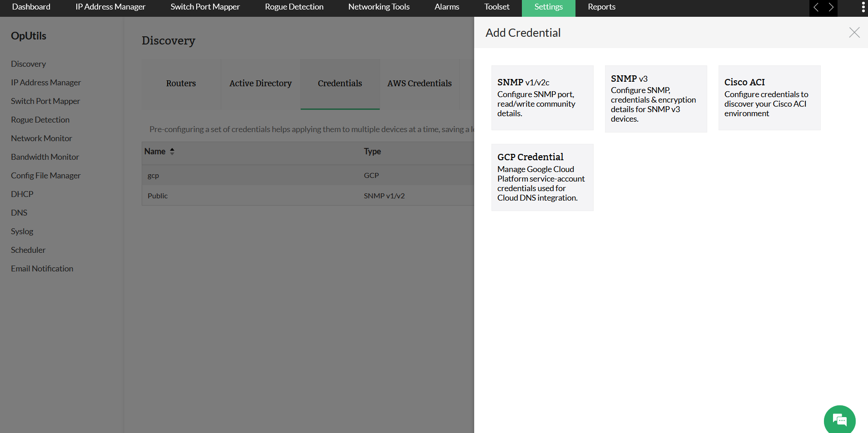The height and width of the screenshot is (433, 868).
Task: Open Scheduler in sidebar
Action: coord(28,250)
